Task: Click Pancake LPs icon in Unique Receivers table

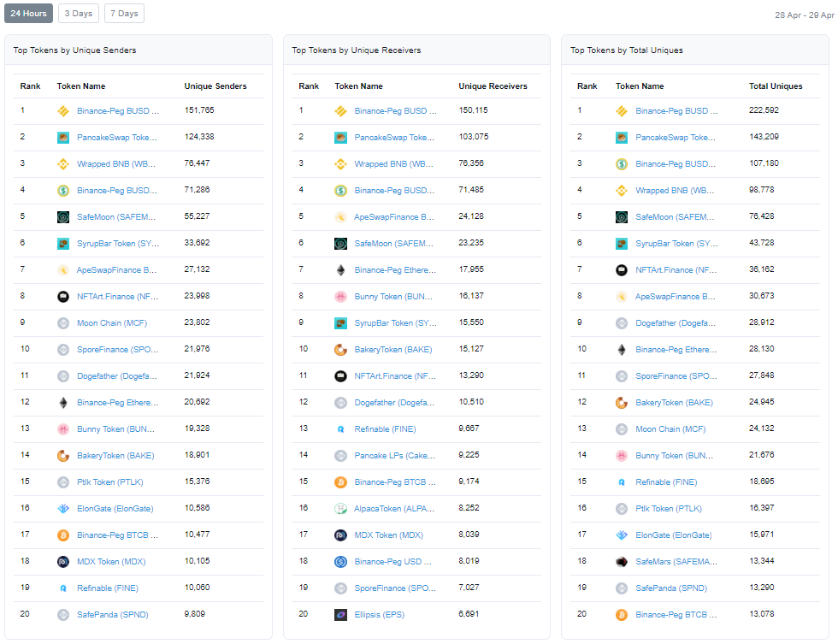Action: point(340,456)
